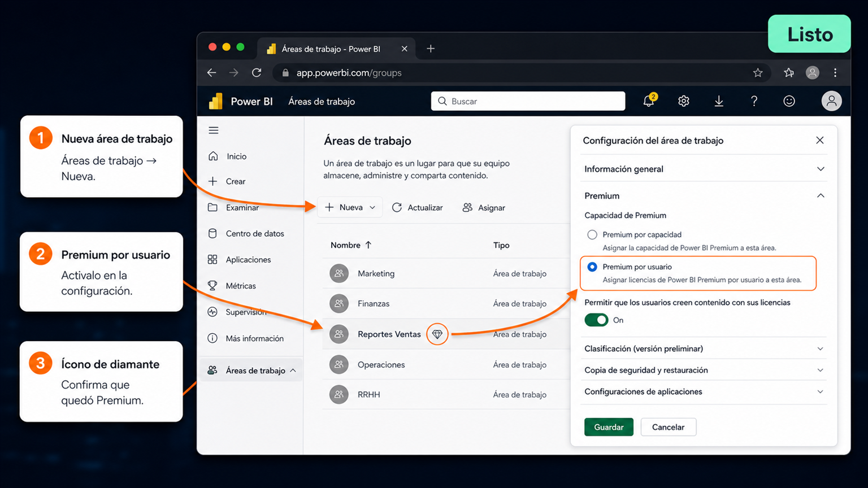Open the Operaciones workspace name
Viewport: 868px width, 488px height.
coord(381,364)
